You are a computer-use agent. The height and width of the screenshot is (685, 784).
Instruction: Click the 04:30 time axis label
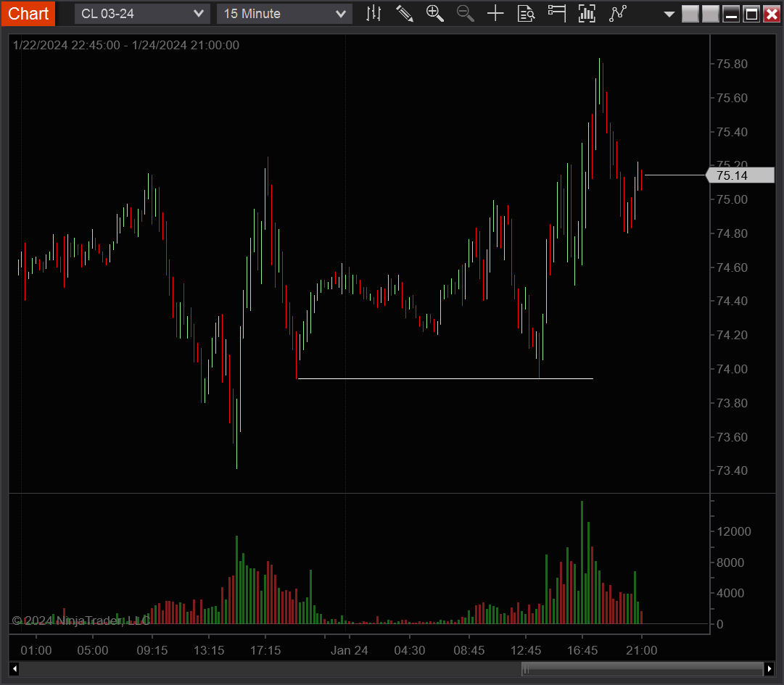pos(410,650)
